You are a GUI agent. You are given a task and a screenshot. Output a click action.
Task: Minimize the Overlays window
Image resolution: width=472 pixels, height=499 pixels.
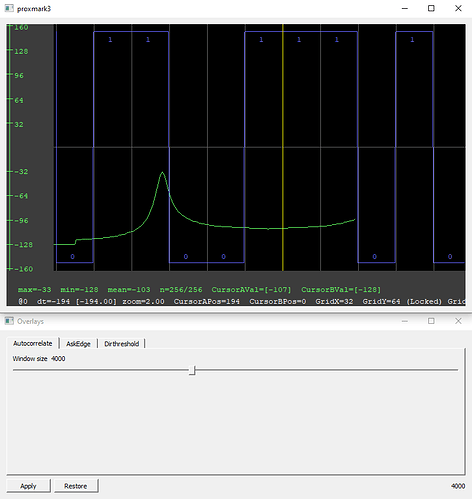(405, 321)
